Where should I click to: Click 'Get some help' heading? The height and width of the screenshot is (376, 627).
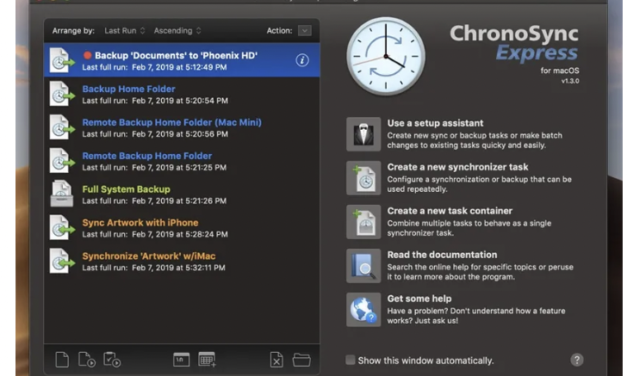(419, 299)
